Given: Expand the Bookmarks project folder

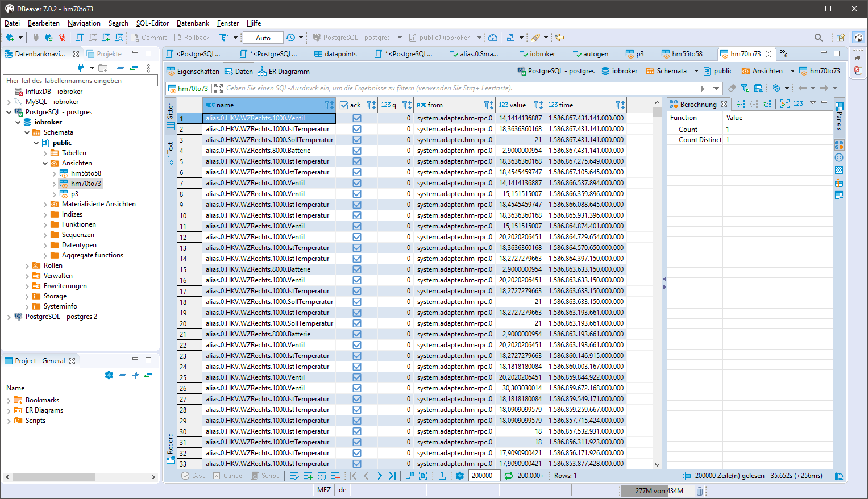Looking at the screenshot, I should tap(9, 400).
